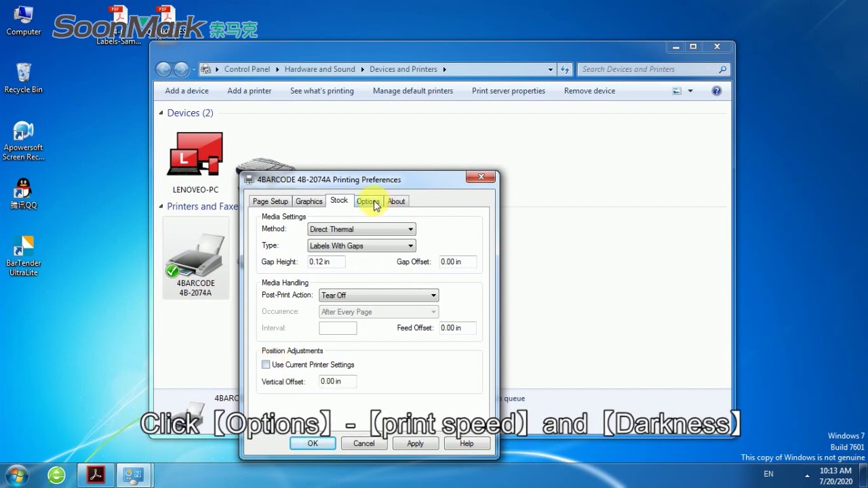Click the Apply button
The image size is (868, 488).
[x=415, y=443]
